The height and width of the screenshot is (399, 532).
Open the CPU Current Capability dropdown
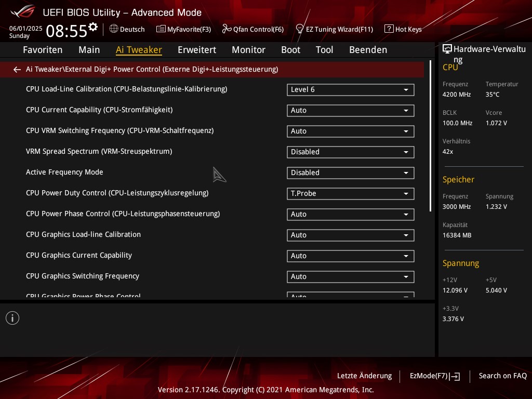coord(350,111)
